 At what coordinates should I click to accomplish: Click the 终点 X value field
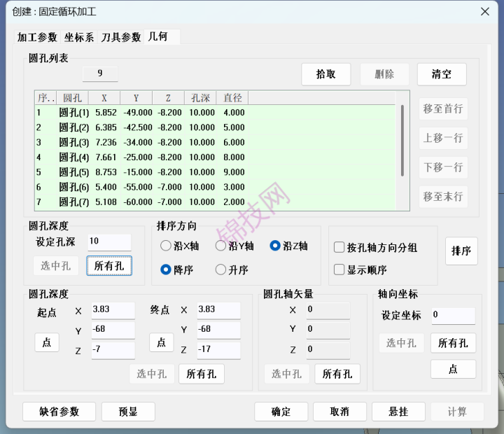(219, 310)
